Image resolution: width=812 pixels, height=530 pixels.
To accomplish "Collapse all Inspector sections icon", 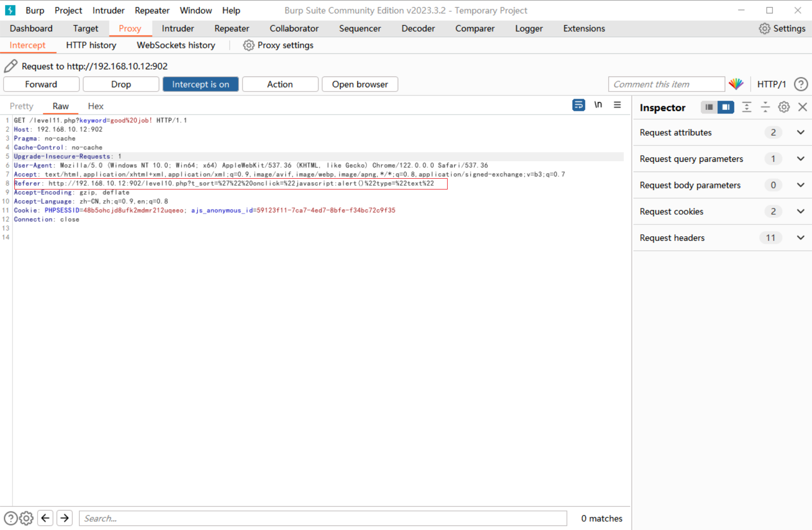I will coord(765,107).
